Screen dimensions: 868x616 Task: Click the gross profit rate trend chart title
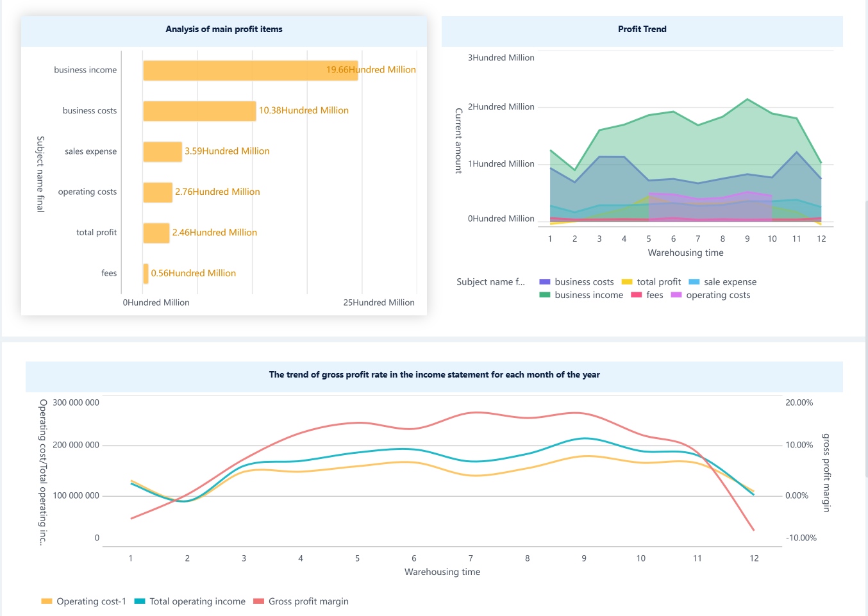434,374
